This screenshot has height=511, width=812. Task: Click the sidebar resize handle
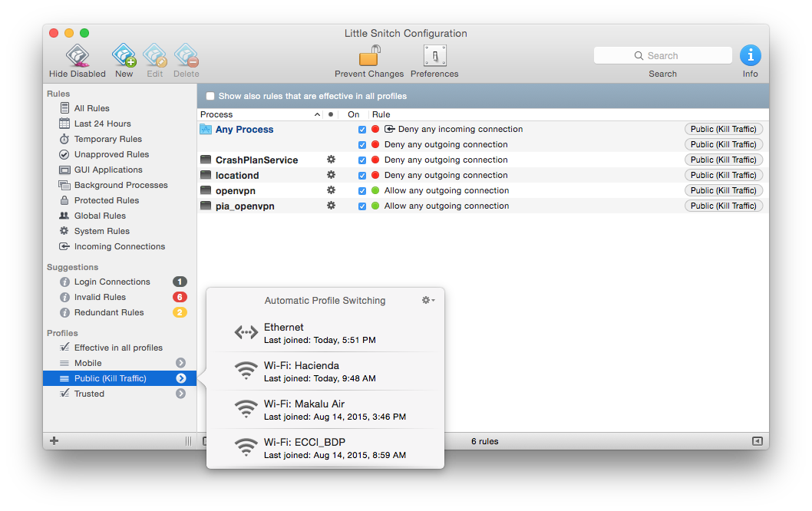188,441
